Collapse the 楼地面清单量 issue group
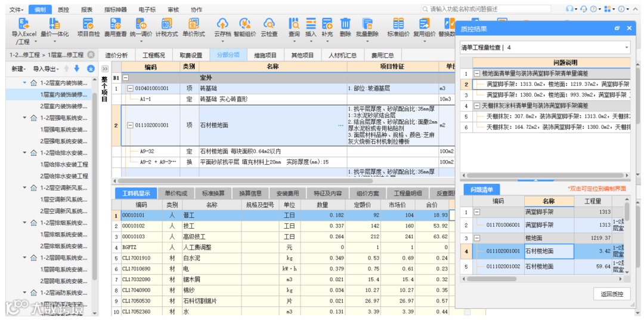This screenshot has height=320, width=644. 477,73
